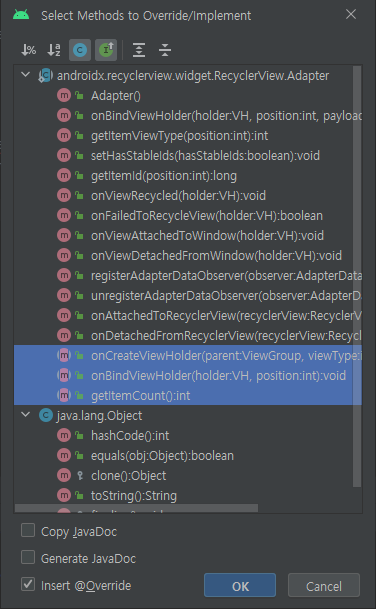
Task: Sort methods by percent of classes
Action: pos(28,50)
